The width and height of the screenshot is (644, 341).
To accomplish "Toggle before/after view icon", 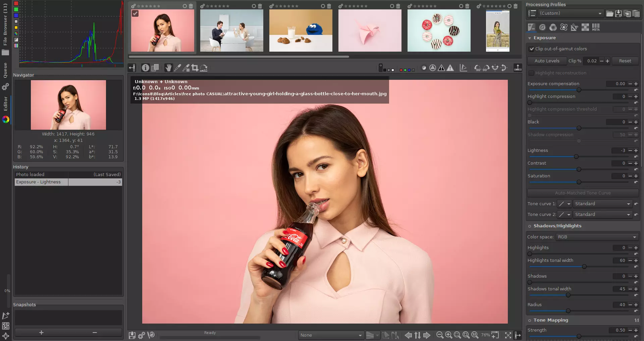I will 155,68.
